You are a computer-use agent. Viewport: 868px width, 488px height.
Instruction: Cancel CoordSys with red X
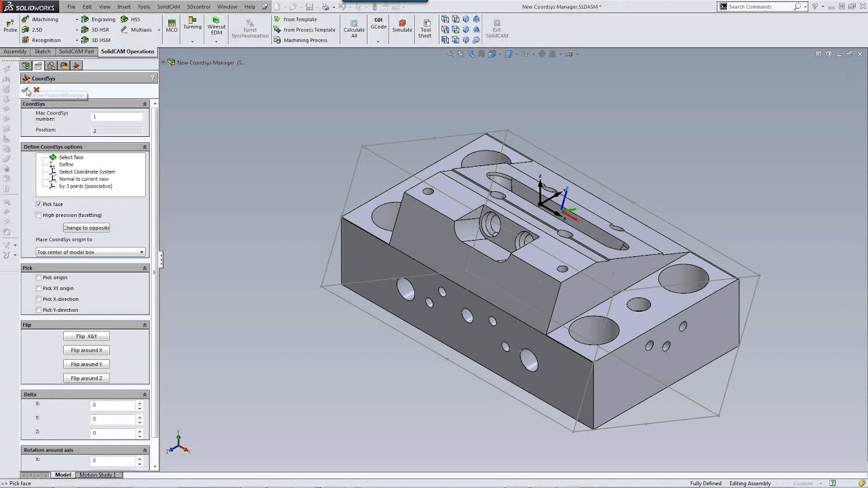[37, 89]
